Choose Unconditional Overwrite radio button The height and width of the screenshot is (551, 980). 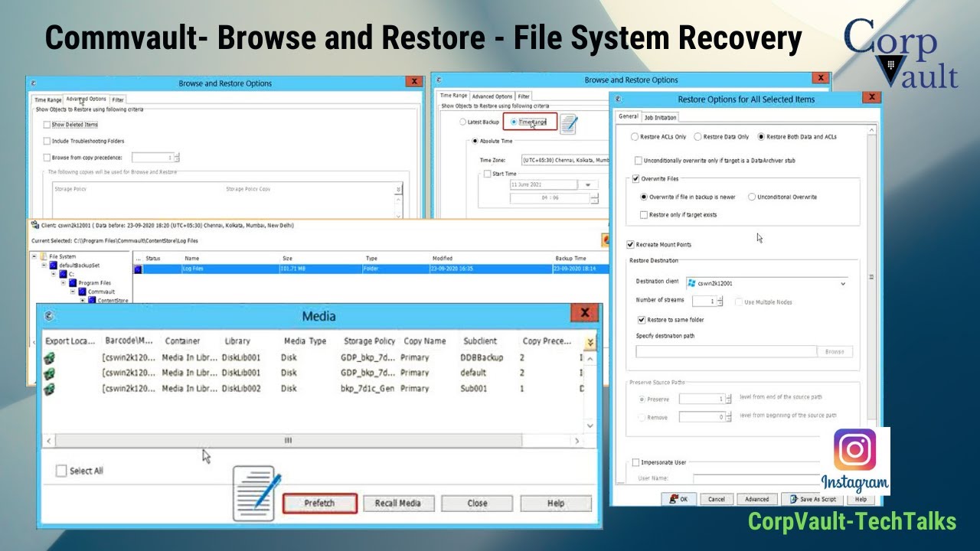(x=752, y=197)
